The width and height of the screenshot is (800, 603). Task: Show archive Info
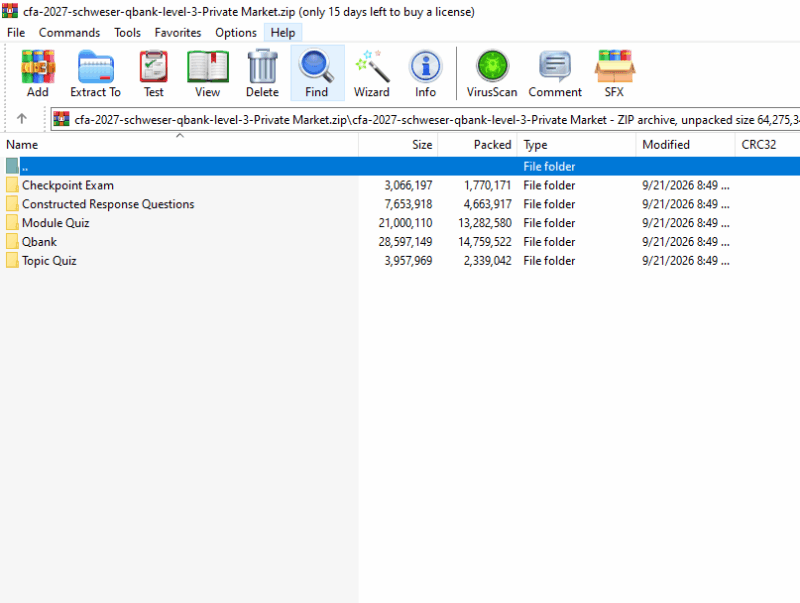point(425,73)
